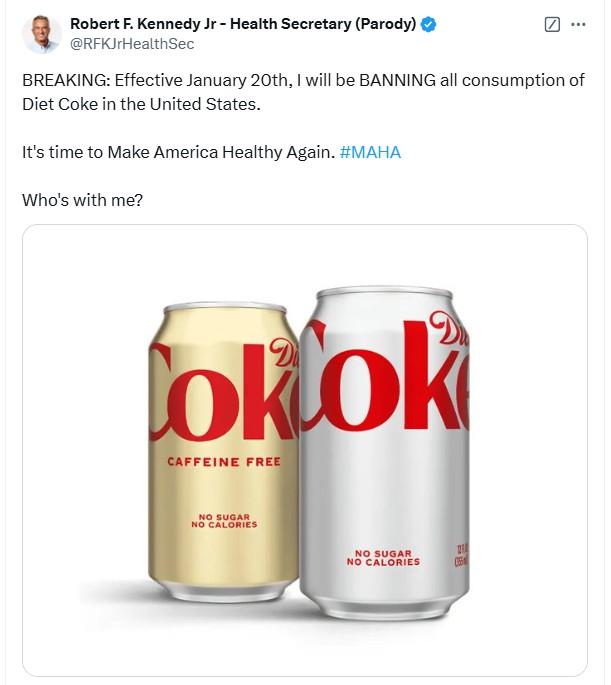Click the fluid ounce volume text on silver can
The height and width of the screenshot is (685, 611).
[x=462, y=556]
